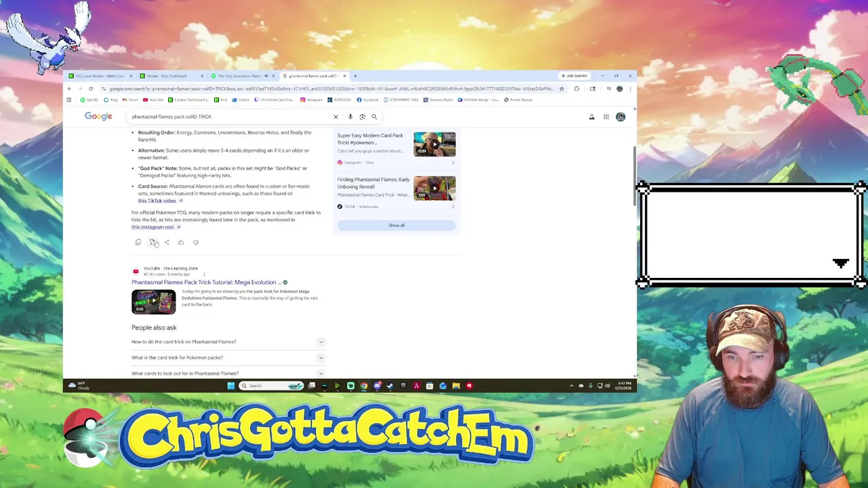Open the taskbar weather widget
This screenshot has width=868, height=488.
(x=78, y=386)
